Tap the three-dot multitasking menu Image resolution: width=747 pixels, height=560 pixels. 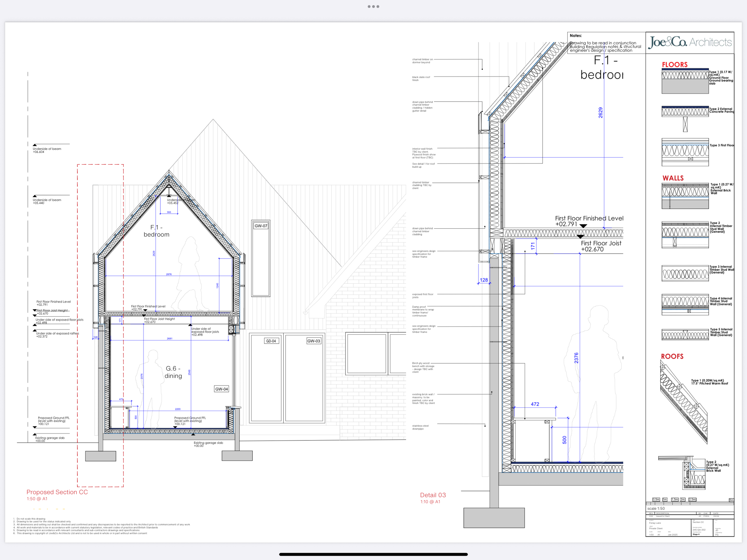click(373, 6)
